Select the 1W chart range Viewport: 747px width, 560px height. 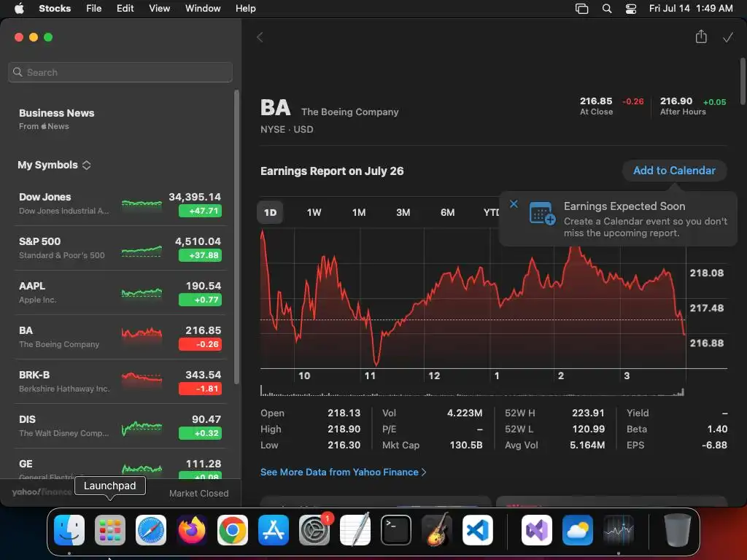pyautogui.click(x=314, y=212)
